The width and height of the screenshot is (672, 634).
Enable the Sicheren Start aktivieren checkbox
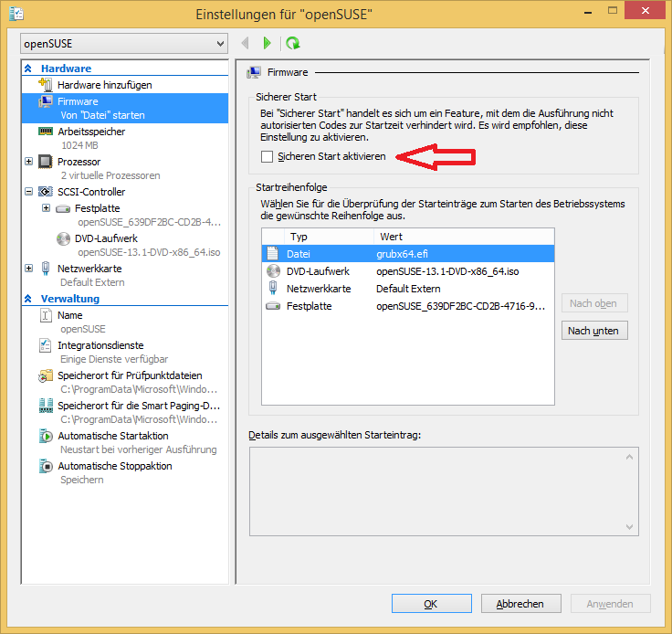pos(267,156)
